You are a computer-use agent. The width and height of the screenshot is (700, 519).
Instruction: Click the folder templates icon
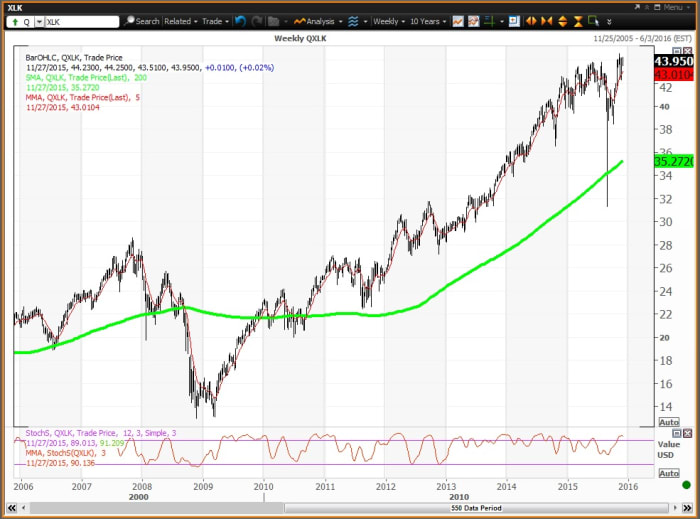[274, 21]
